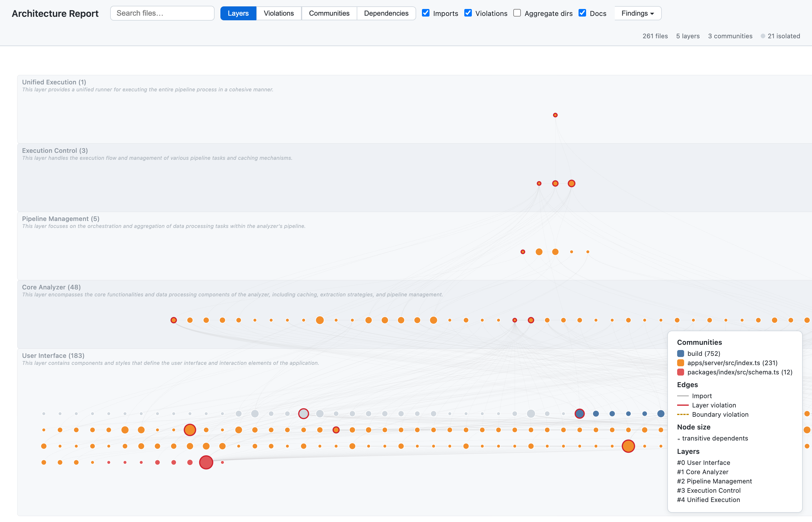Click the red-outlined Pipeline Management node
Screen dimensions: 812x522
click(523, 252)
